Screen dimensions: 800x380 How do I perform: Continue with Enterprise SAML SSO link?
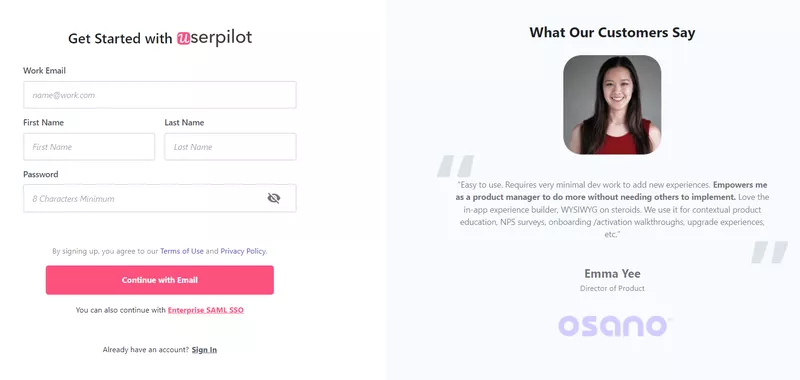coord(206,310)
